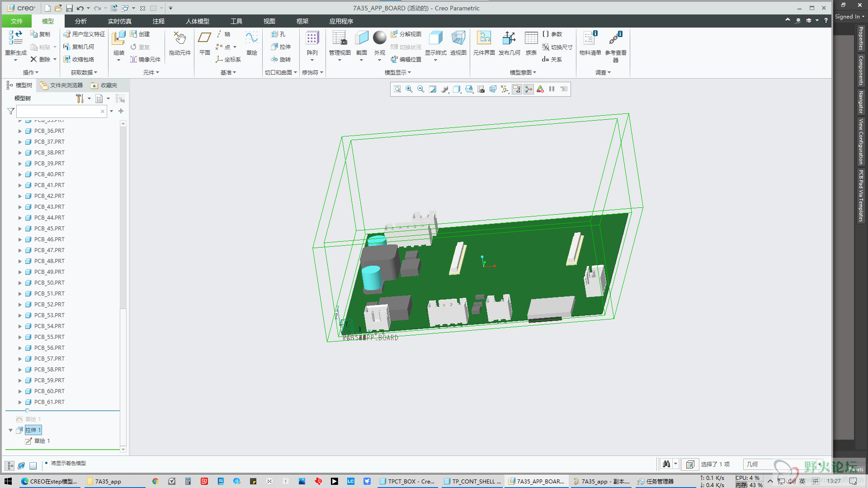The image size is (868, 488).
Task: Click the Zoom Out magnifier icon
Action: 420,89
